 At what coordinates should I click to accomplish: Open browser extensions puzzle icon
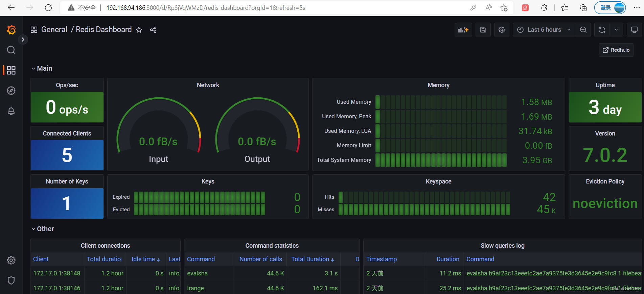click(544, 8)
